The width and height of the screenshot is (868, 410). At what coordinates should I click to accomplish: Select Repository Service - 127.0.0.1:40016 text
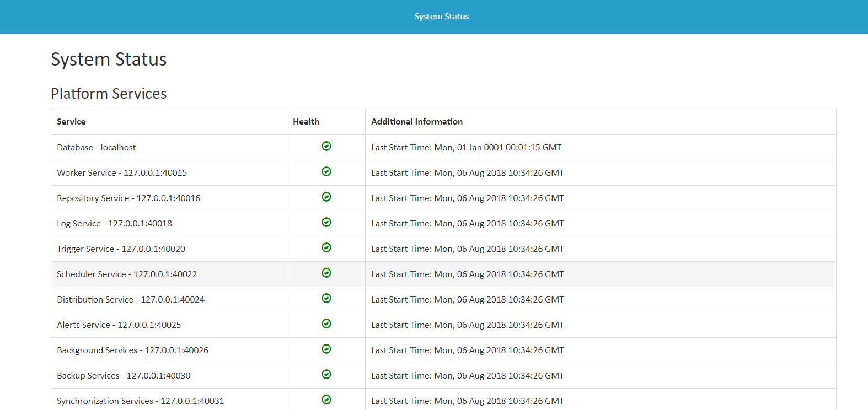[x=128, y=198]
